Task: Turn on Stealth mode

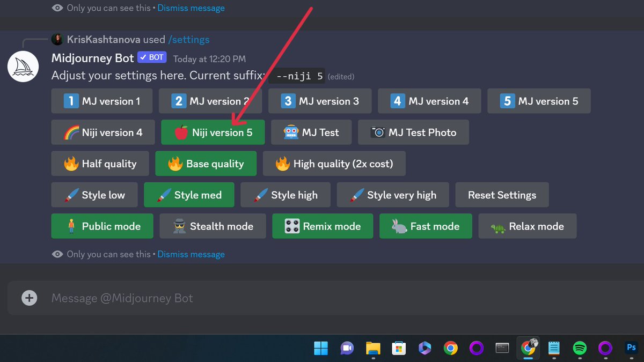Action: [x=213, y=226]
